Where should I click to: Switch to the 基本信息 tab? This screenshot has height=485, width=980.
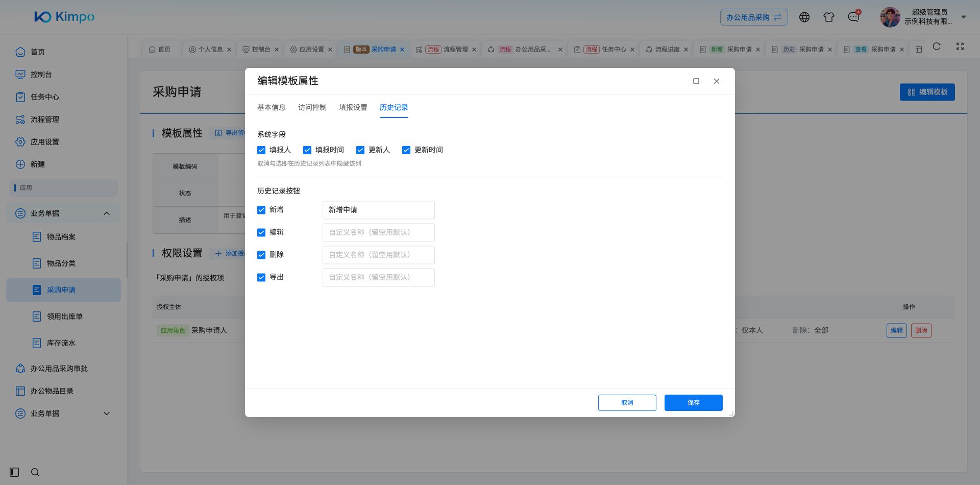(272, 108)
